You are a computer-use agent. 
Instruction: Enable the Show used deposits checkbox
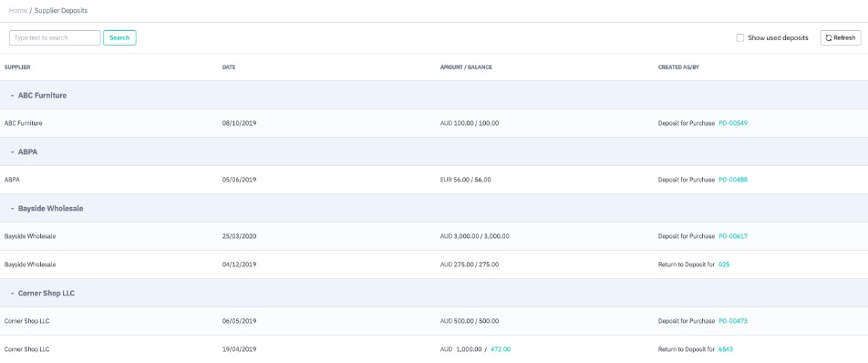(740, 37)
